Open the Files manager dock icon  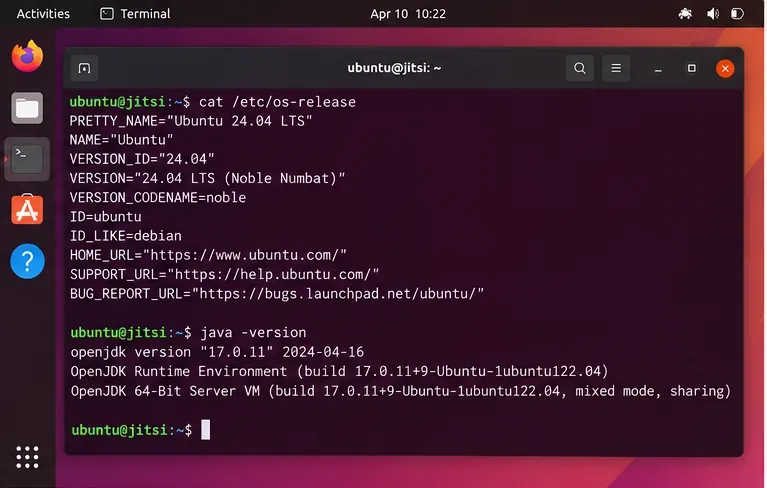point(27,108)
